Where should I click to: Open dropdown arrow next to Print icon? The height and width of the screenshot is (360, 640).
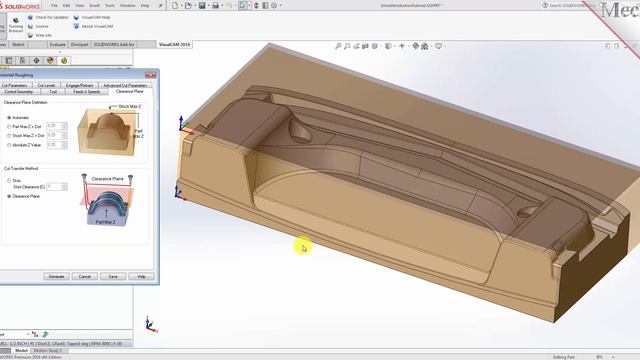(x=222, y=6)
